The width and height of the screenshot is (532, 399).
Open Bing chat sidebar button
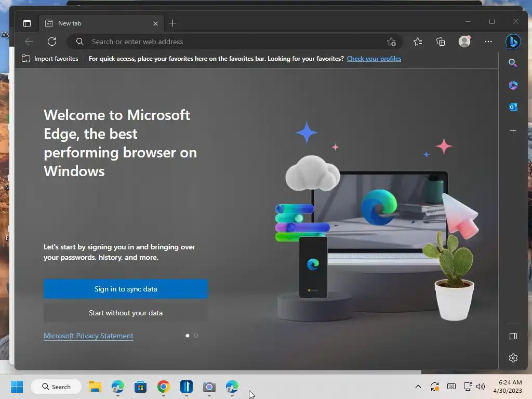coord(513,42)
